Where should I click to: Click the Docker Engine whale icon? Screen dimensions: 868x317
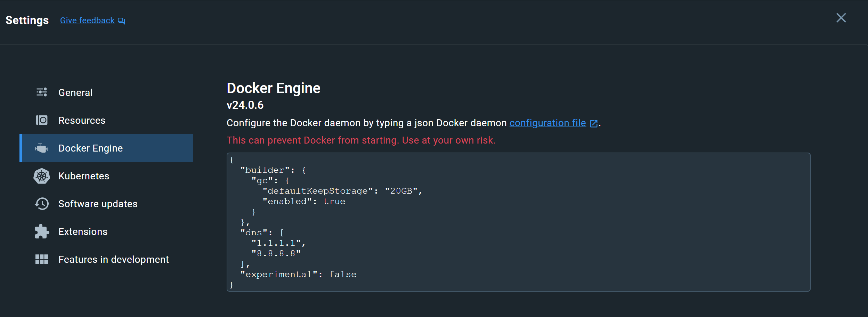[41, 148]
